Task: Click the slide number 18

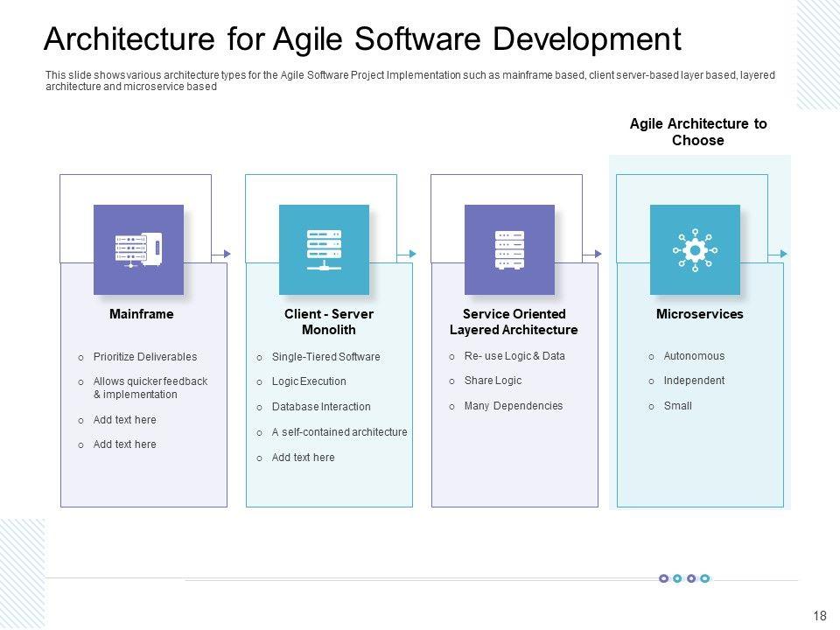Action: (820, 616)
